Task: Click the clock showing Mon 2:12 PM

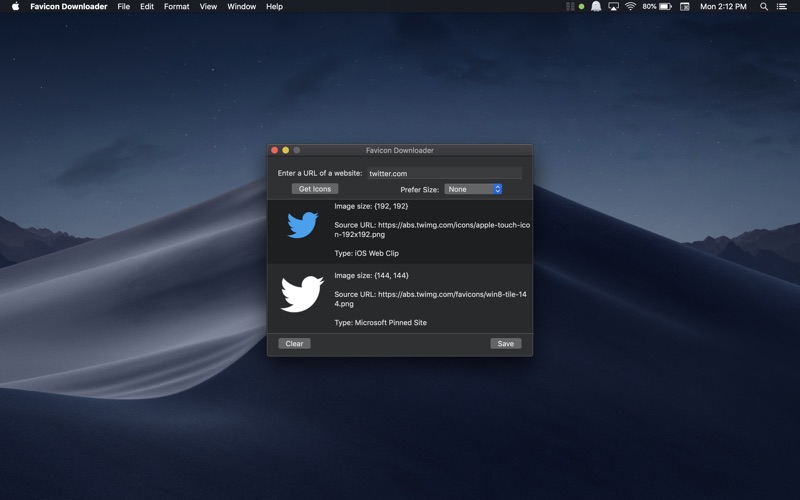Action: point(723,7)
